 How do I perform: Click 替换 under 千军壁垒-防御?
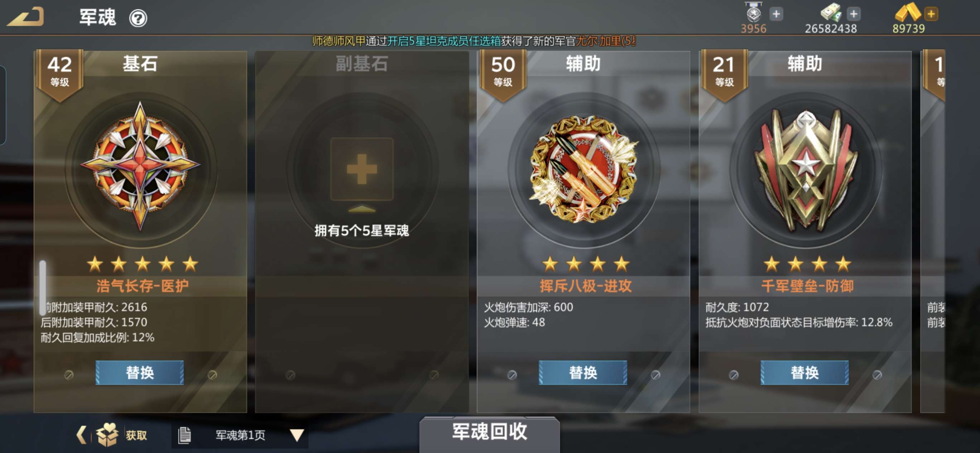[804, 372]
